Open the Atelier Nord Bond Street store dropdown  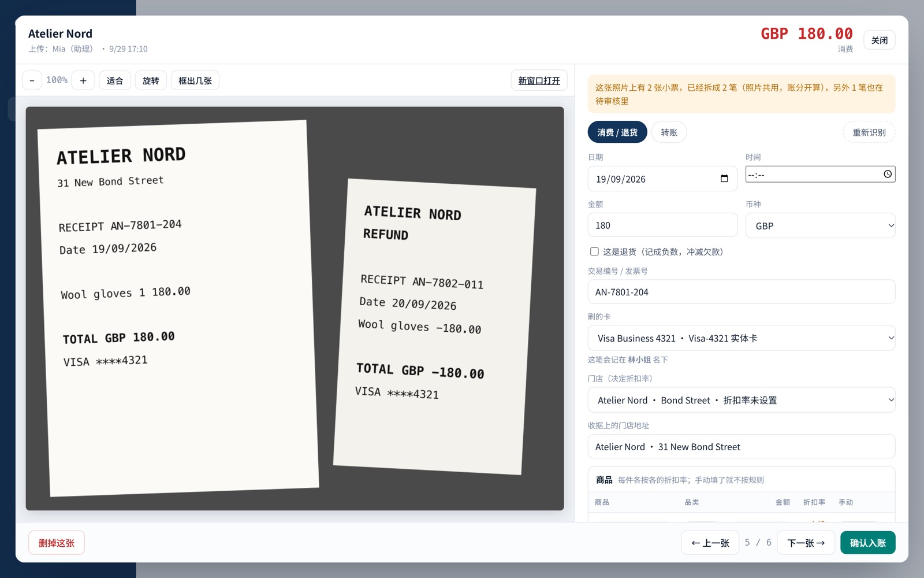742,400
